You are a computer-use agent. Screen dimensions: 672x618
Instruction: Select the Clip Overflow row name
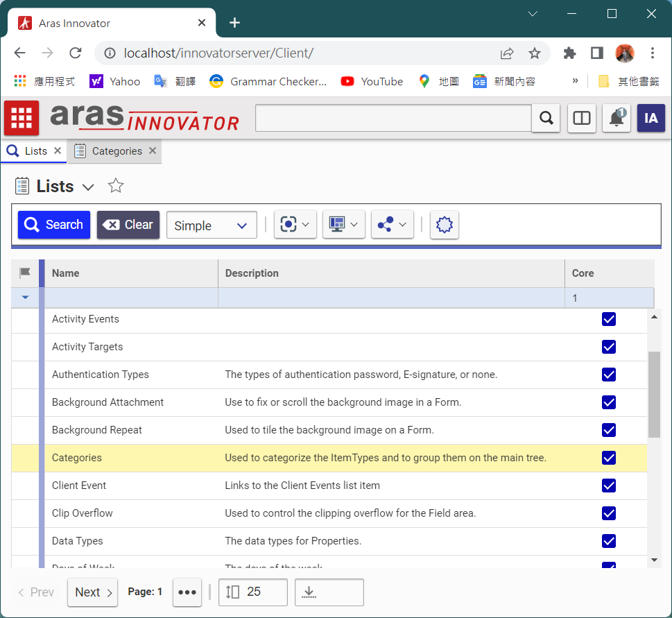[83, 513]
